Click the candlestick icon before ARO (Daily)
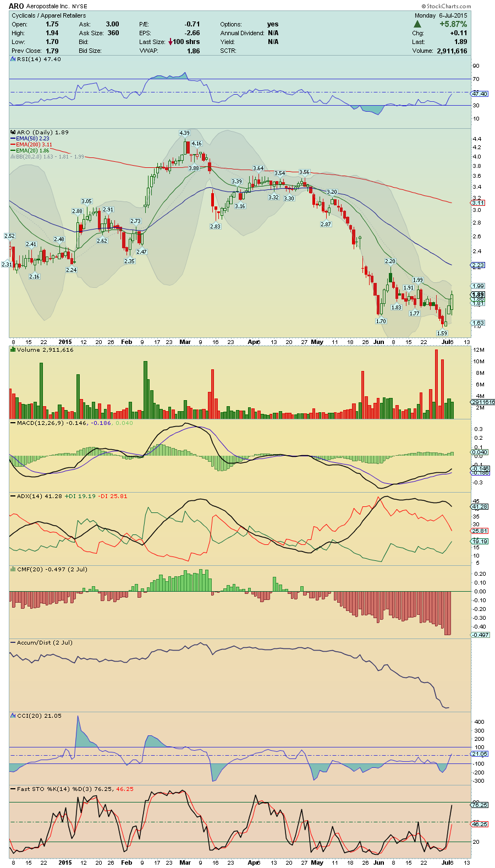Viewport: 495px width, 868px height. [x=13, y=132]
